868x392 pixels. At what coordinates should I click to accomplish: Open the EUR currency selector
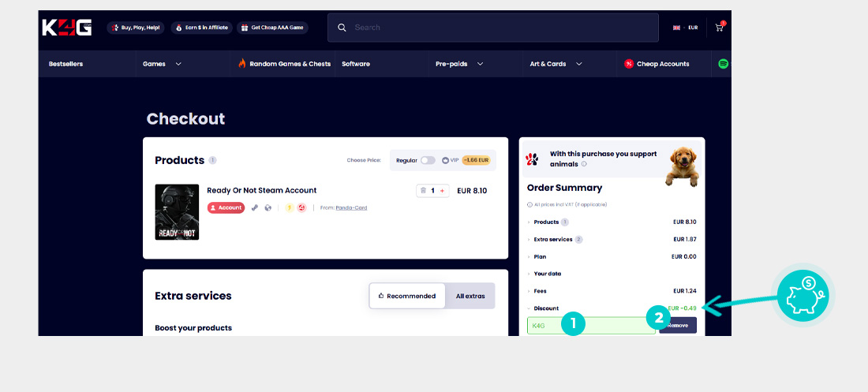point(693,28)
